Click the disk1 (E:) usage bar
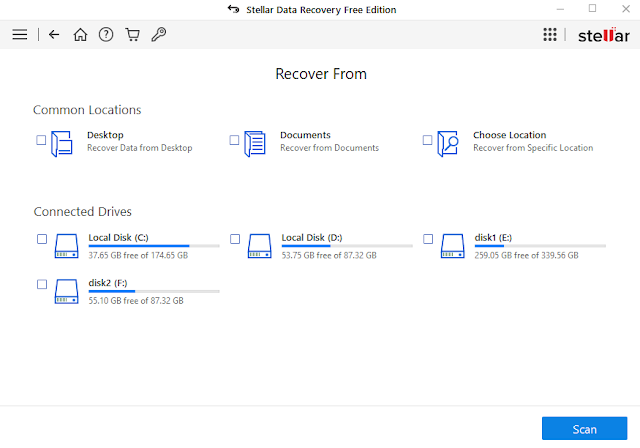Image resolution: width=640 pixels, height=448 pixels. 540,246
